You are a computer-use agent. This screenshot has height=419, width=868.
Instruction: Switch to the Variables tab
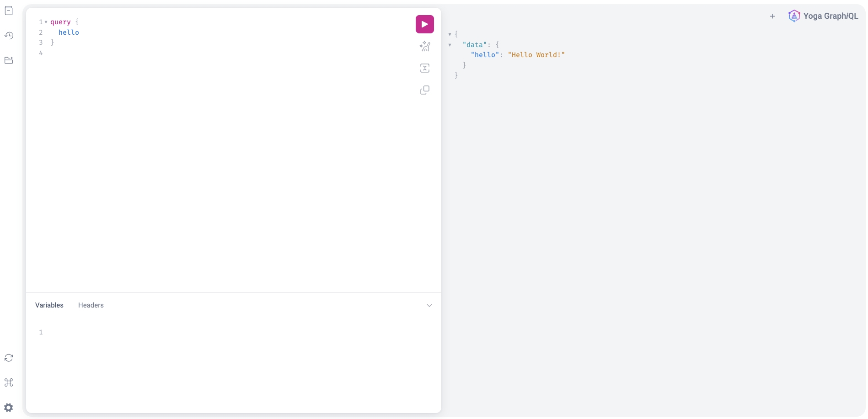coord(49,305)
